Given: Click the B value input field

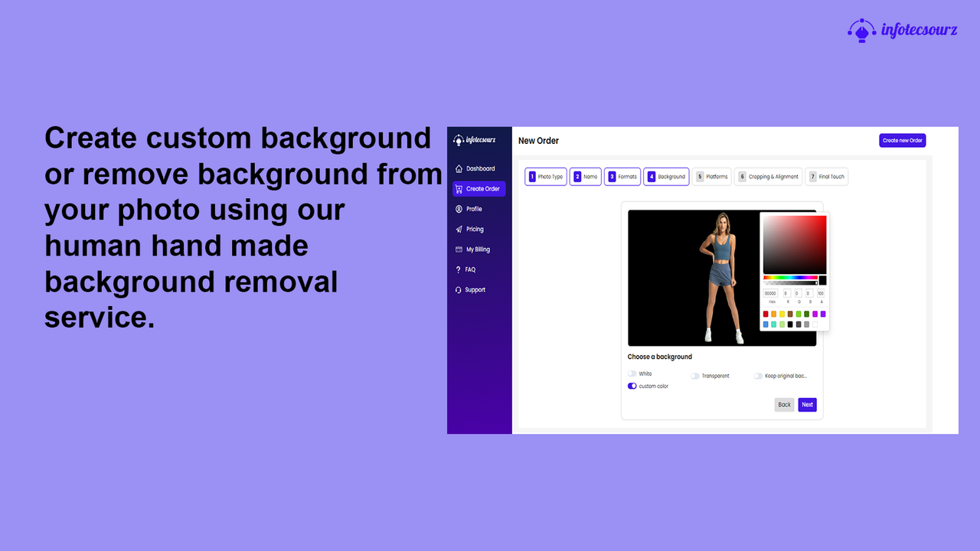Looking at the screenshot, I should point(809,293).
